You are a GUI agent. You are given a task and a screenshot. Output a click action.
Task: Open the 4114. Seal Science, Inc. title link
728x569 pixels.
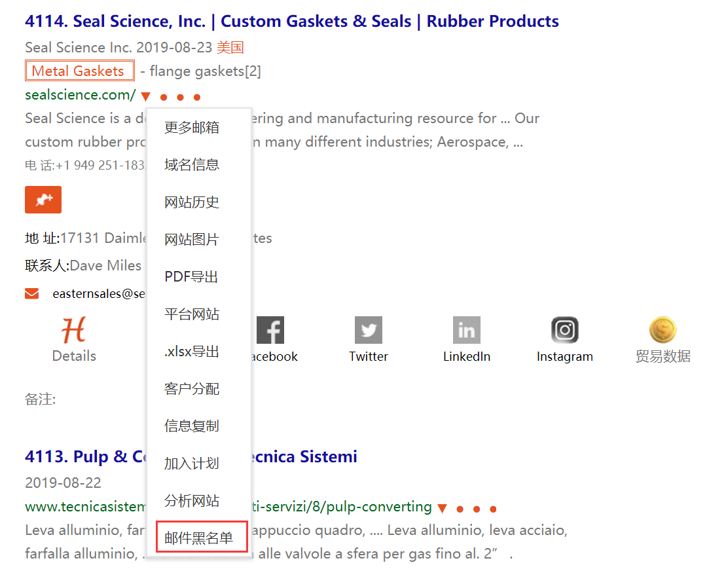point(292,22)
